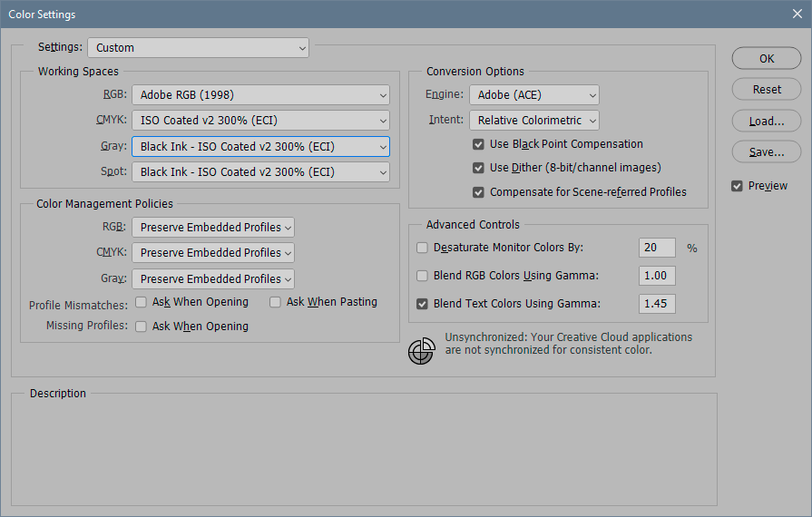Image resolution: width=812 pixels, height=517 pixels.
Task: Click the Save... button
Action: click(767, 152)
